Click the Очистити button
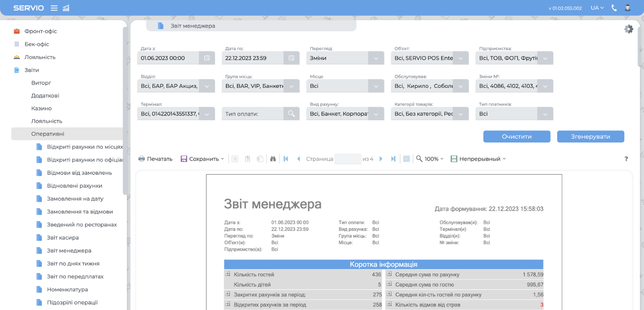The height and width of the screenshot is (310, 644). (517, 136)
